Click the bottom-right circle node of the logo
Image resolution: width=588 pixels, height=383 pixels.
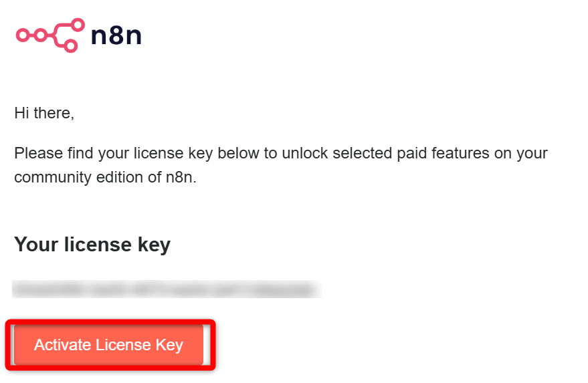70,45
